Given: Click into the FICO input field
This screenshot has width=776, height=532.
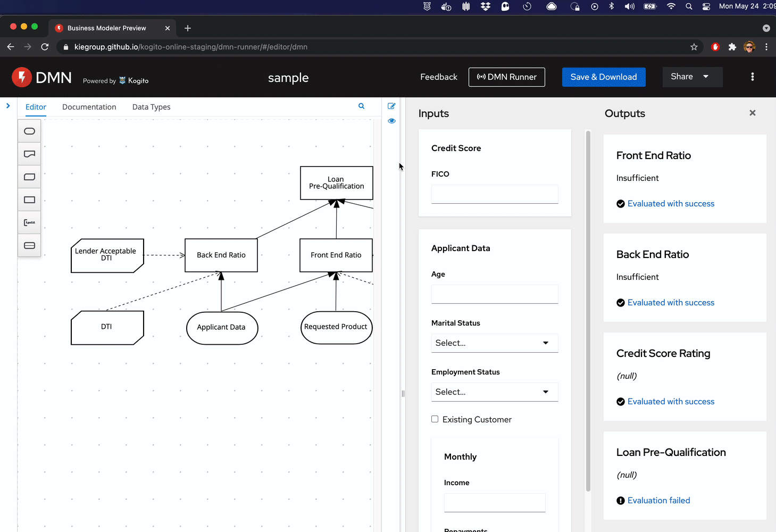Looking at the screenshot, I should (x=494, y=194).
